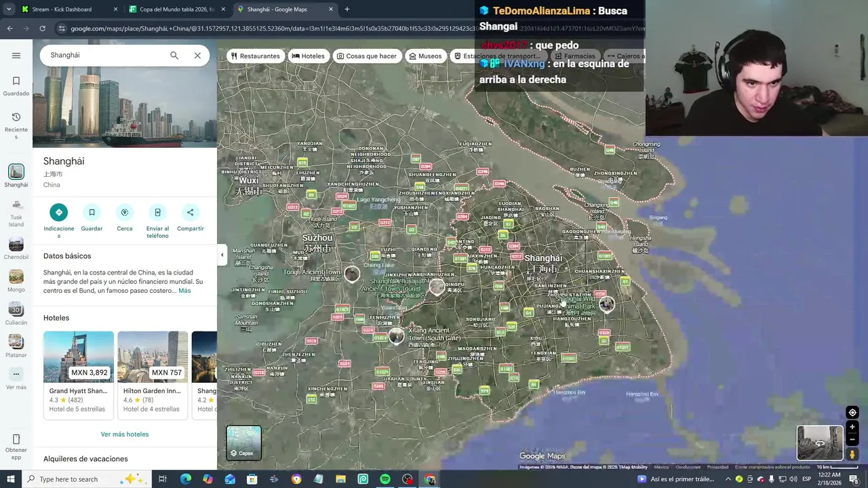This screenshot has height=488, width=868.
Task: Open Tusk Island from recents sidebar
Action: coord(16,212)
